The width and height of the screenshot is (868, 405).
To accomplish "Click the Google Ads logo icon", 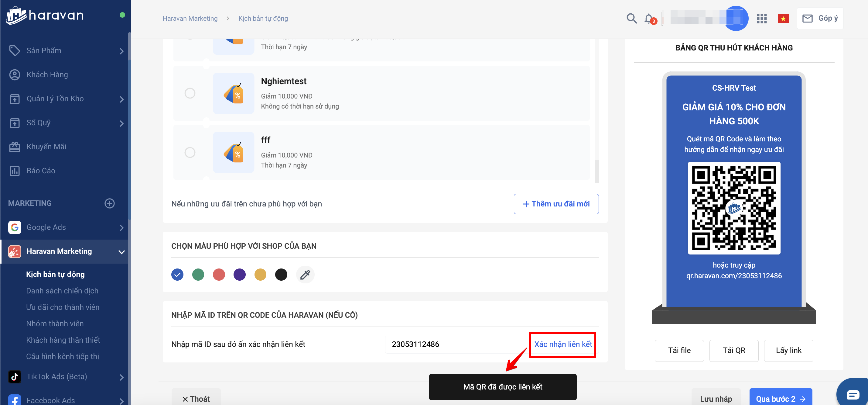I will coord(15,227).
